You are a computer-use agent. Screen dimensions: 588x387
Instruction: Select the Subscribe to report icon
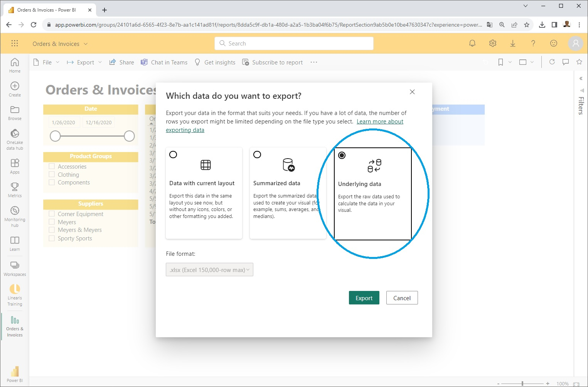pyautogui.click(x=245, y=62)
